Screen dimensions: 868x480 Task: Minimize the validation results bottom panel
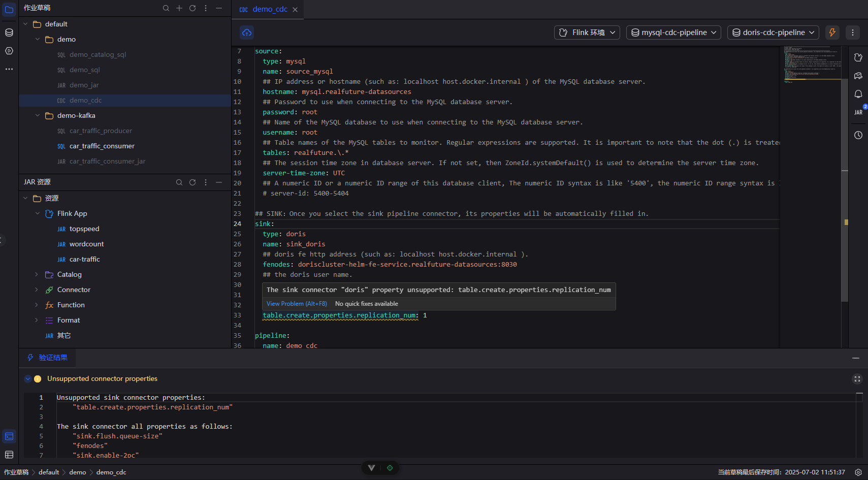coord(856,358)
